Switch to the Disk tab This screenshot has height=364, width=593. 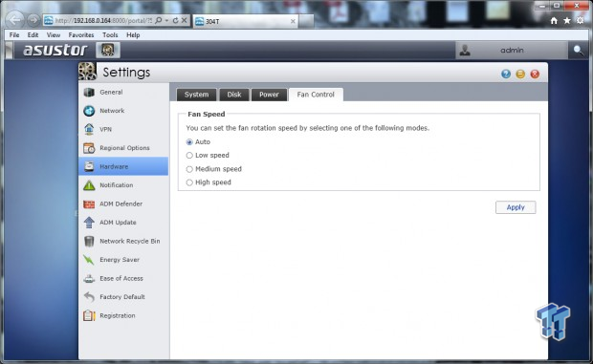pos(234,95)
